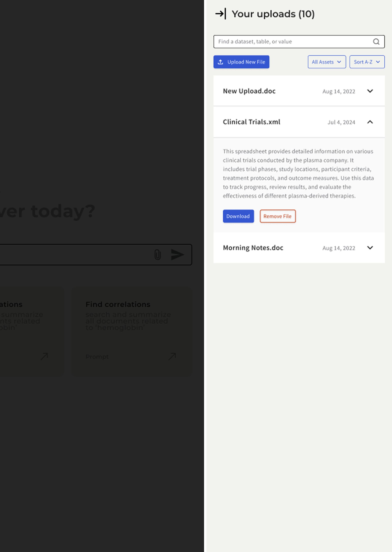Click the search magnifier icon
Viewport: 392px width, 552px height.
coord(376,42)
